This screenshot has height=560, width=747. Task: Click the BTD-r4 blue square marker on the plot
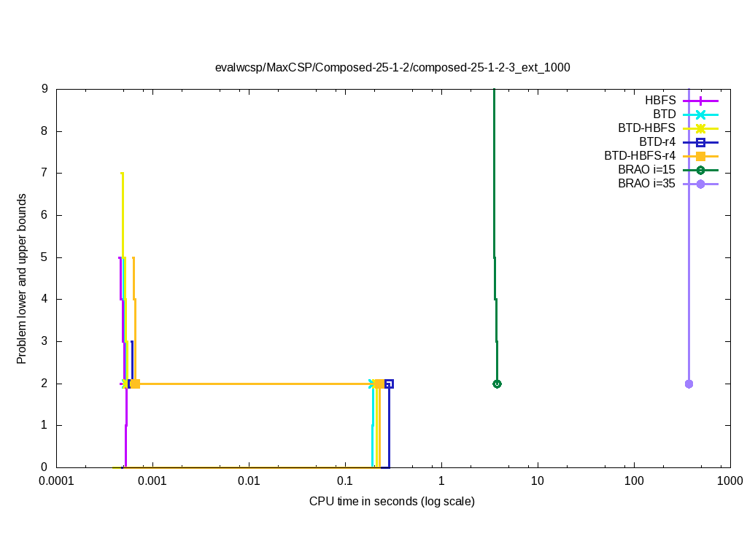(x=389, y=384)
